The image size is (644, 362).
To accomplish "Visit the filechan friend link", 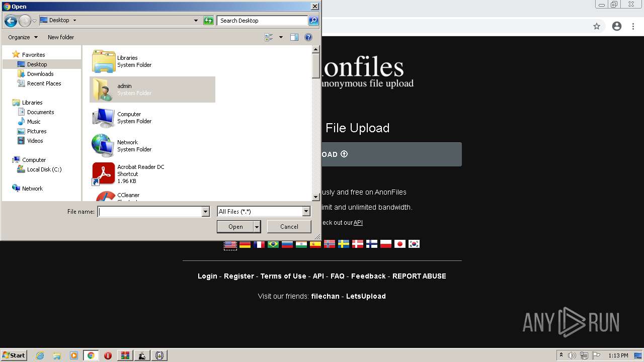I will (x=326, y=296).
